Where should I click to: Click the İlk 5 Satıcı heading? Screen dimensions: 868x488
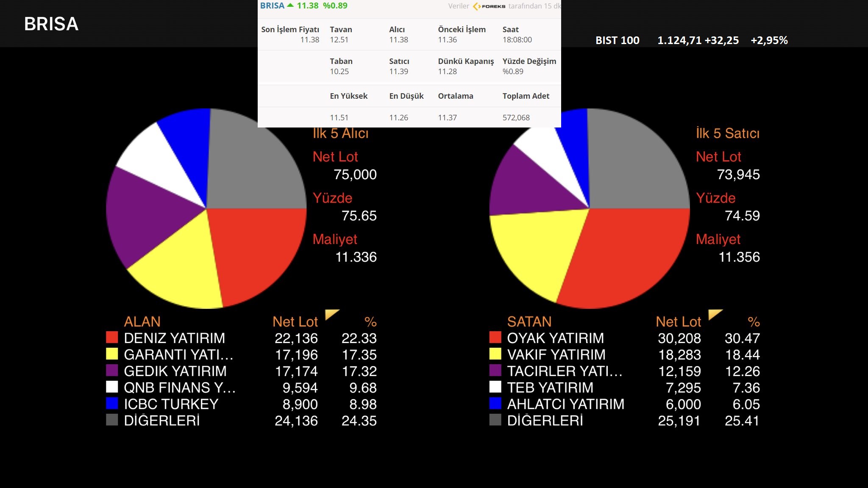728,133
